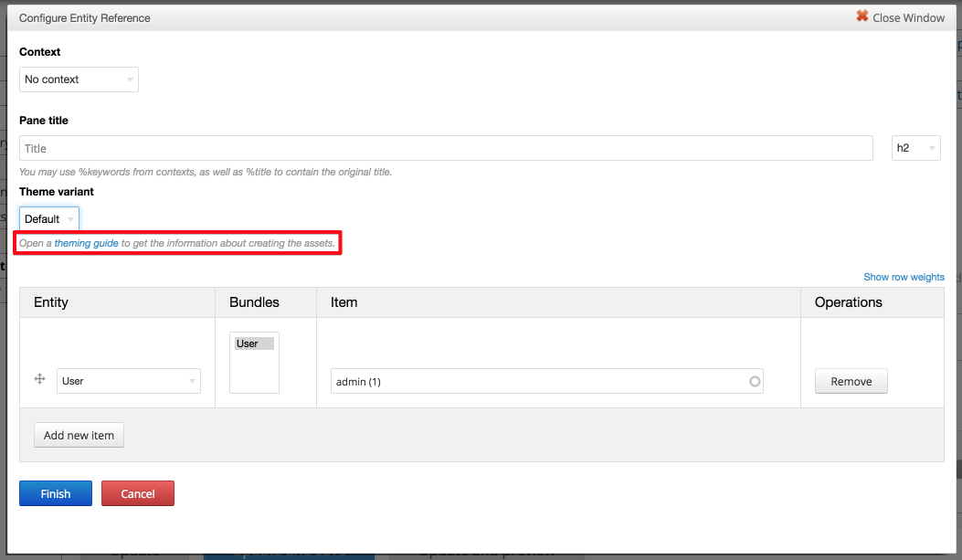Select User in the Bundles list
The image size is (962, 560).
253,343
